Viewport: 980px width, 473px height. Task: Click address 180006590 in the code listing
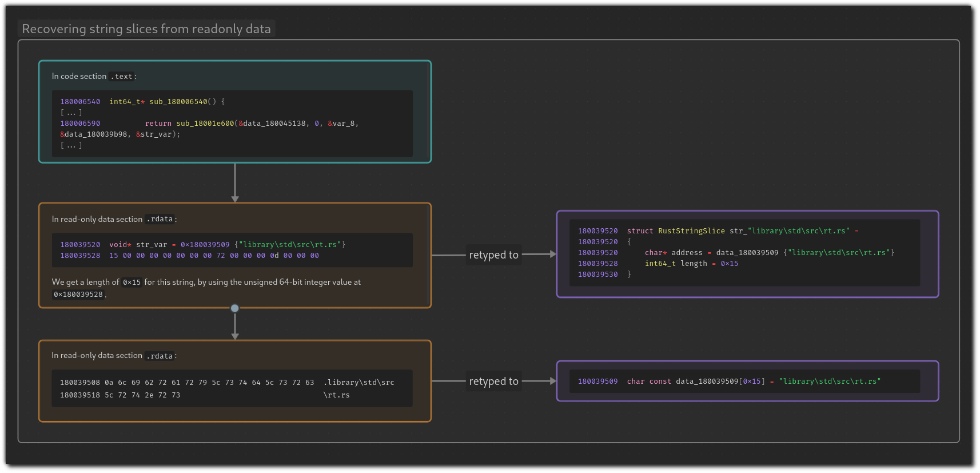pos(80,124)
